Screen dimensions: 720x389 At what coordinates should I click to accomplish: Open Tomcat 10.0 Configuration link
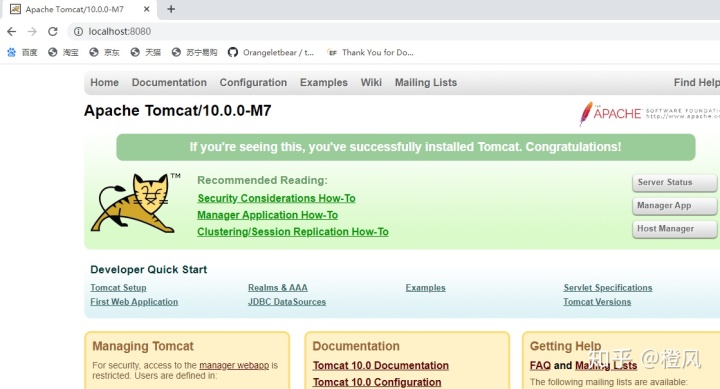tap(377, 382)
